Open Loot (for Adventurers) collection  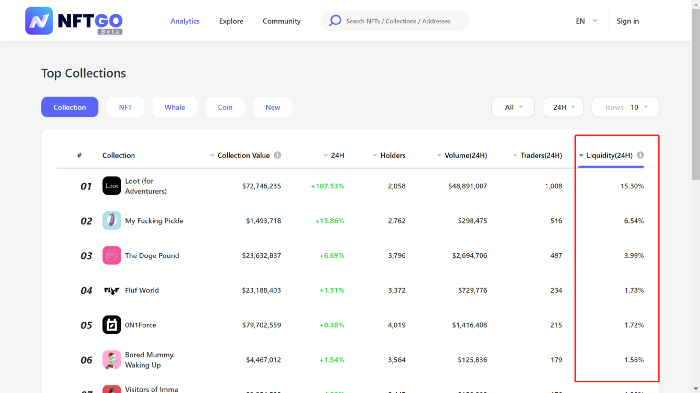(146, 186)
